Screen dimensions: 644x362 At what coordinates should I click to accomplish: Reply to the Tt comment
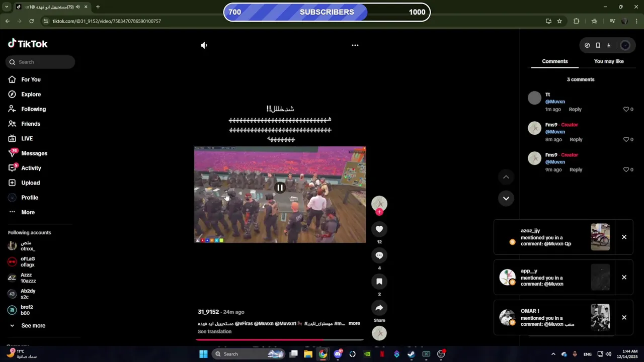(575, 109)
